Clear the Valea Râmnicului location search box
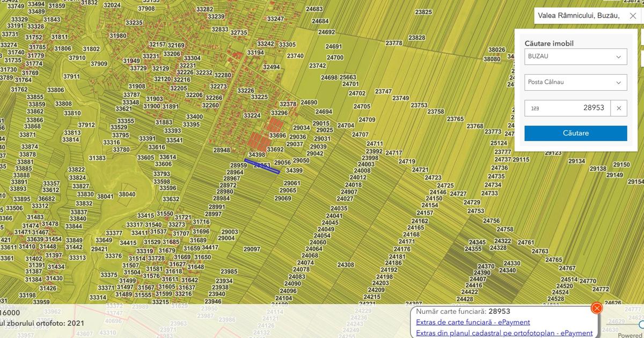 pos(633,16)
